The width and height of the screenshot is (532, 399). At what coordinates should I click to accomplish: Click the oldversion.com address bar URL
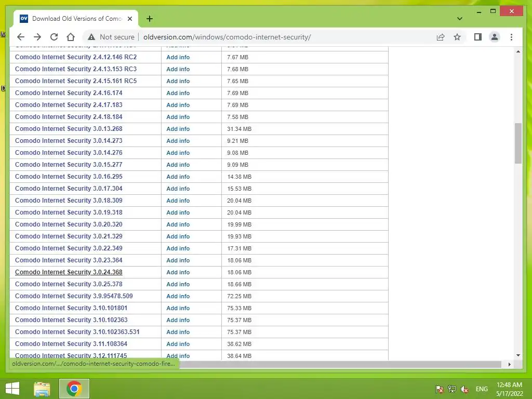(x=227, y=37)
